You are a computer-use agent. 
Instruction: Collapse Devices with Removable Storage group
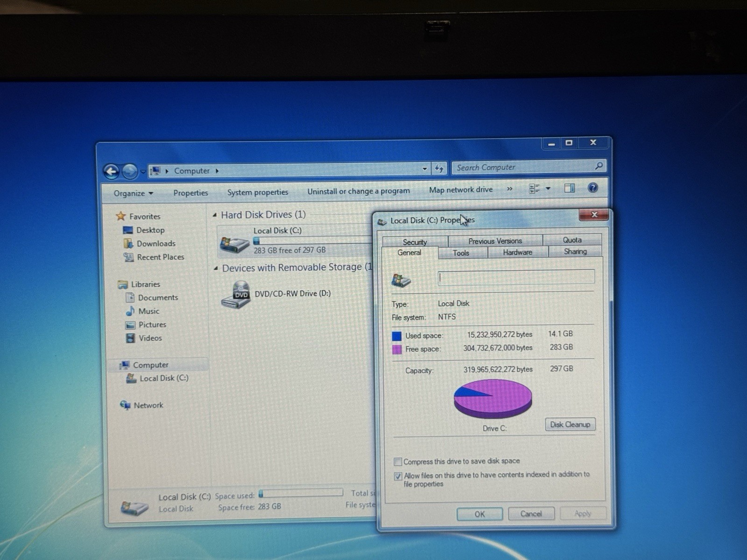coord(216,268)
